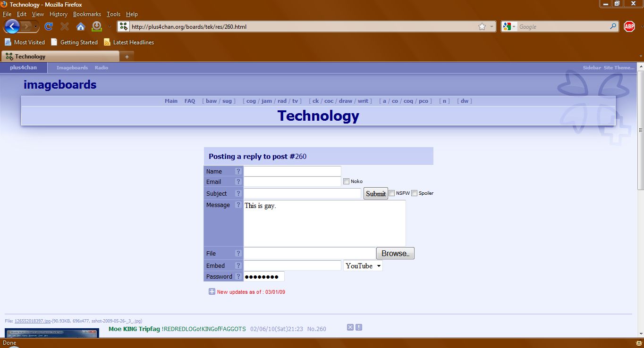
Task: Click the help question mark beside Name
Action: 238,171
